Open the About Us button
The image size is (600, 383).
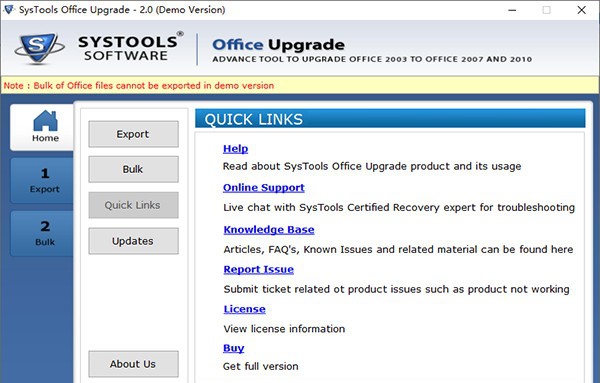pyautogui.click(x=133, y=364)
